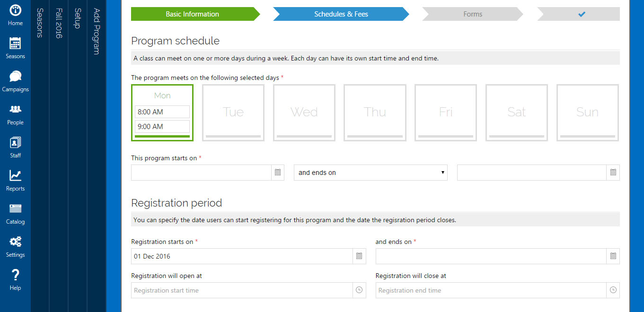This screenshot has width=644, height=312.
Task: Open calendar picker for program start date
Action: pos(278,173)
